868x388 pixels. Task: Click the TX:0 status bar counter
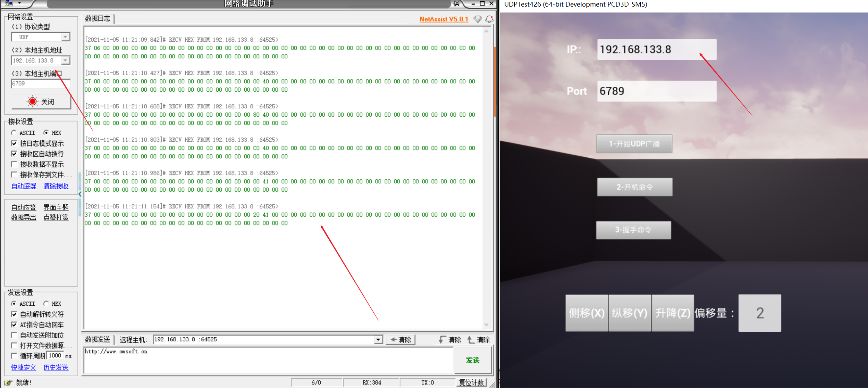click(428, 383)
